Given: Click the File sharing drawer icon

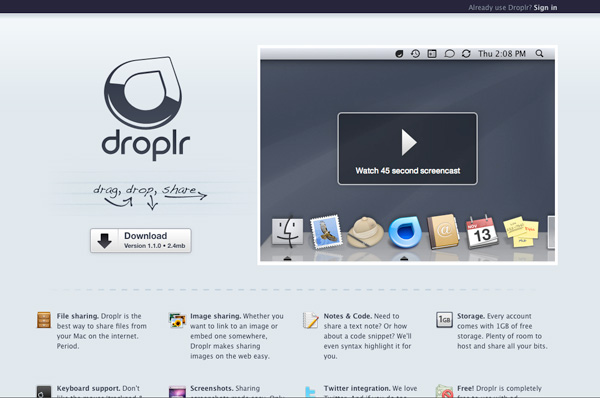Looking at the screenshot, I should (44, 320).
